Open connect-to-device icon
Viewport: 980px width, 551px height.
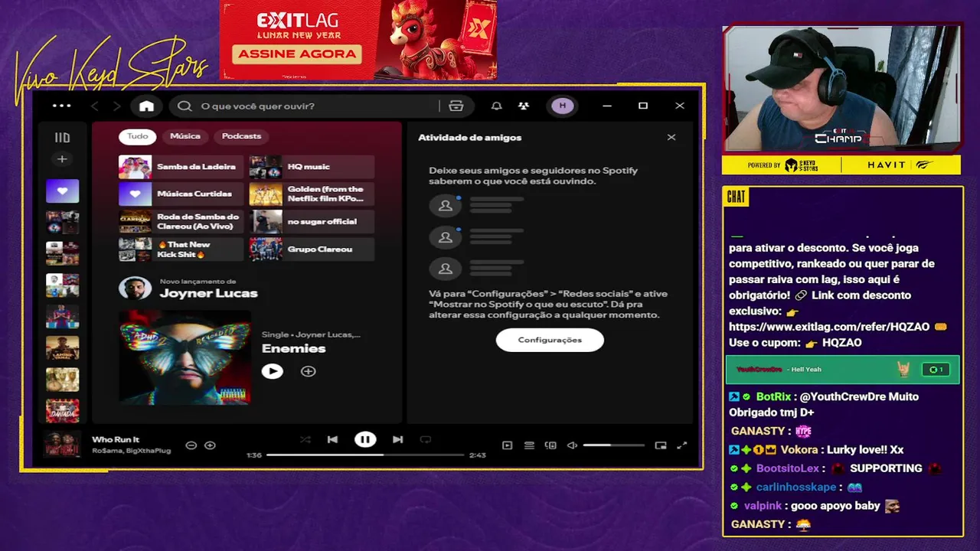coord(550,445)
